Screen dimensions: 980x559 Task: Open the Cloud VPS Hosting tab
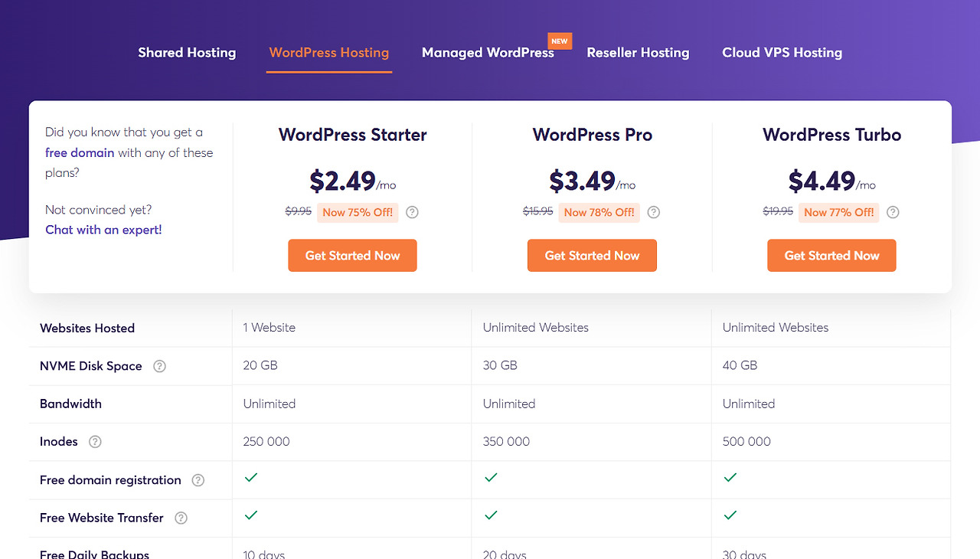click(x=782, y=53)
